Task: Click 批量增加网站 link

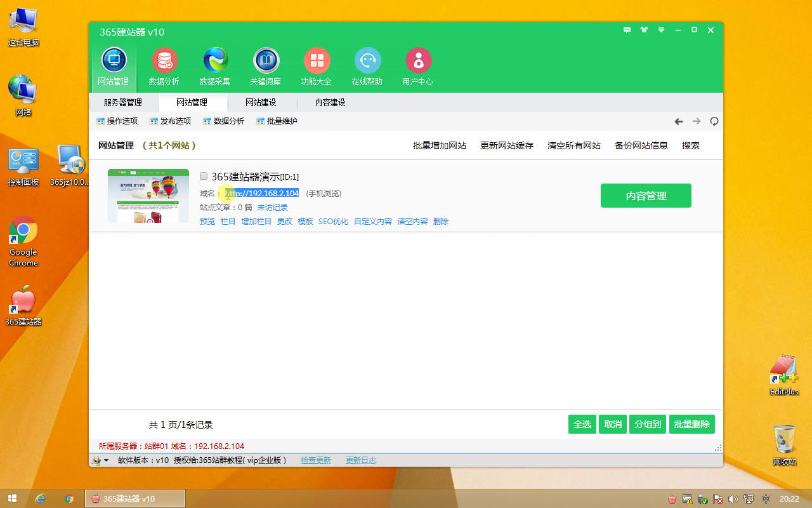Action: 440,145
